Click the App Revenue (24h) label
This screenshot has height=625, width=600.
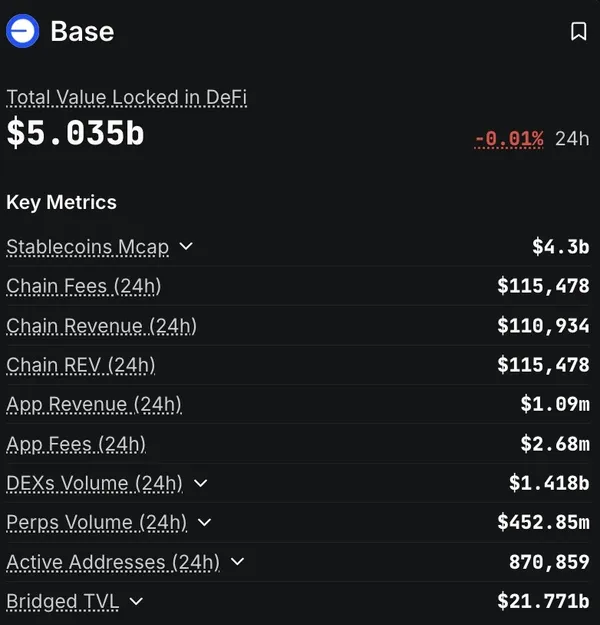[94, 404]
